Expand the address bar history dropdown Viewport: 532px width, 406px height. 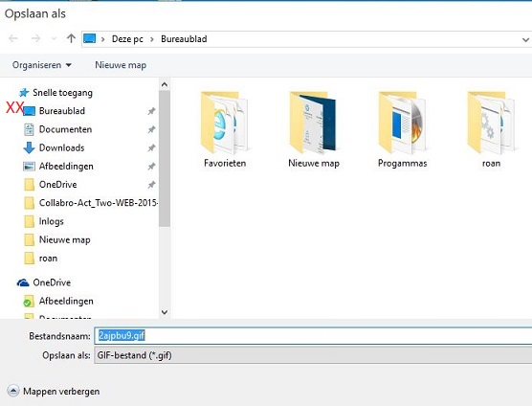tap(525, 39)
